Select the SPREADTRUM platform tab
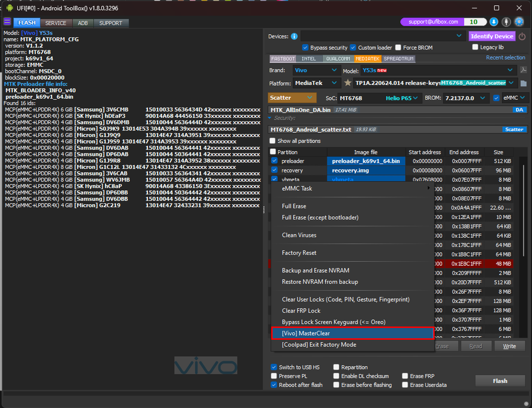The image size is (532, 408). [398, 59]
